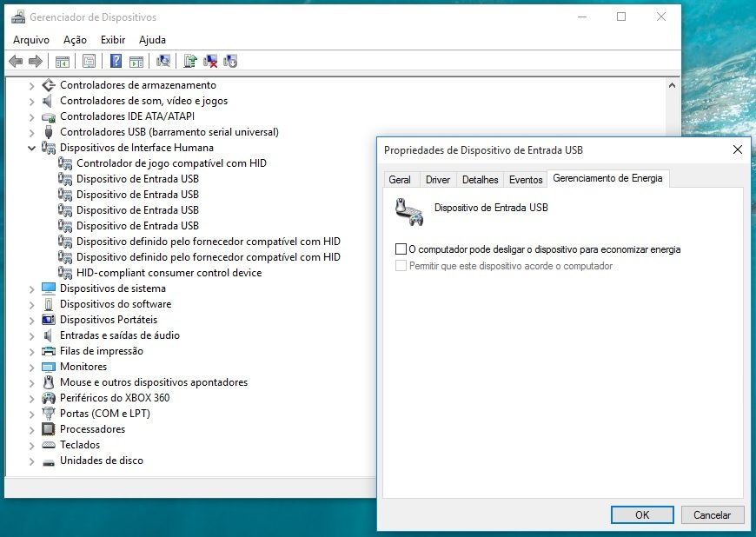Click the Gerenciador de Dispositivos title bar icon
The height and width of the screenshot is (537, 756).
tap(18, 17)
